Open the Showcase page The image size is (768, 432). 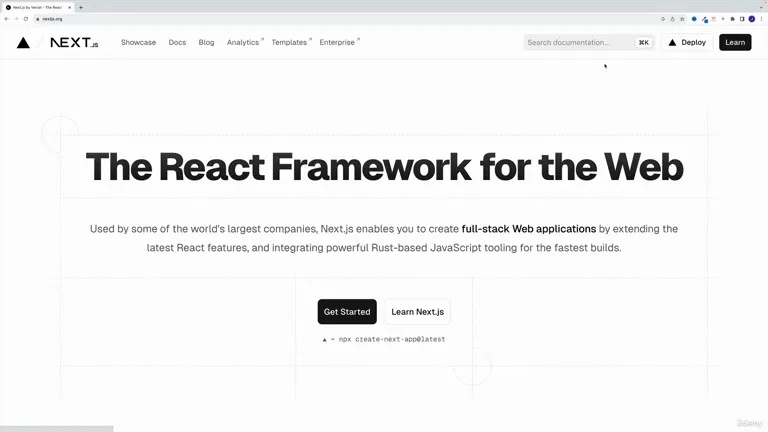[139, 43]
